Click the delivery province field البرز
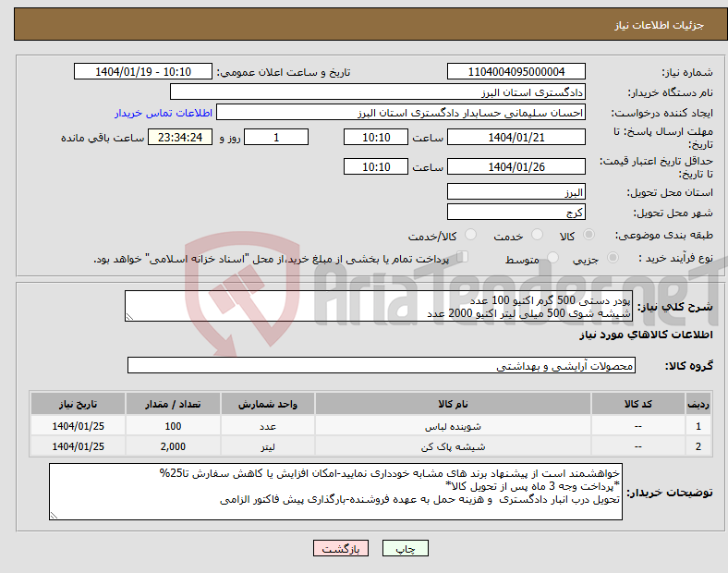This screenshot has height=573, width=728. tap(516, 192)
